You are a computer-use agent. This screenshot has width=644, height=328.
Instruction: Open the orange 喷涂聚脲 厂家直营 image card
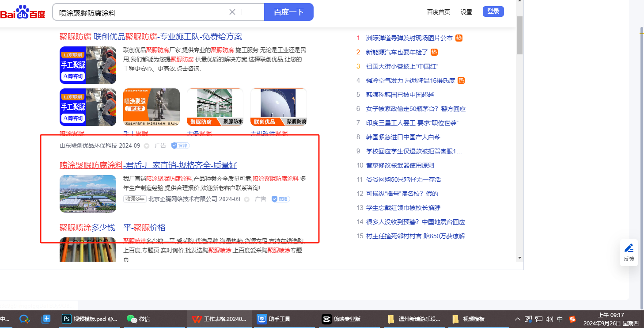click(152, 107)
